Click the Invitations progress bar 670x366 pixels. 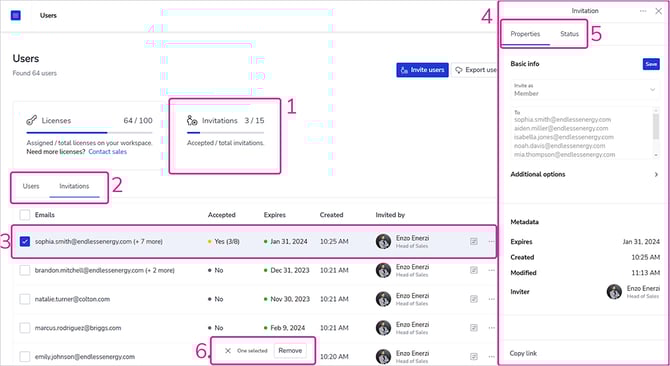coord(225,133)
